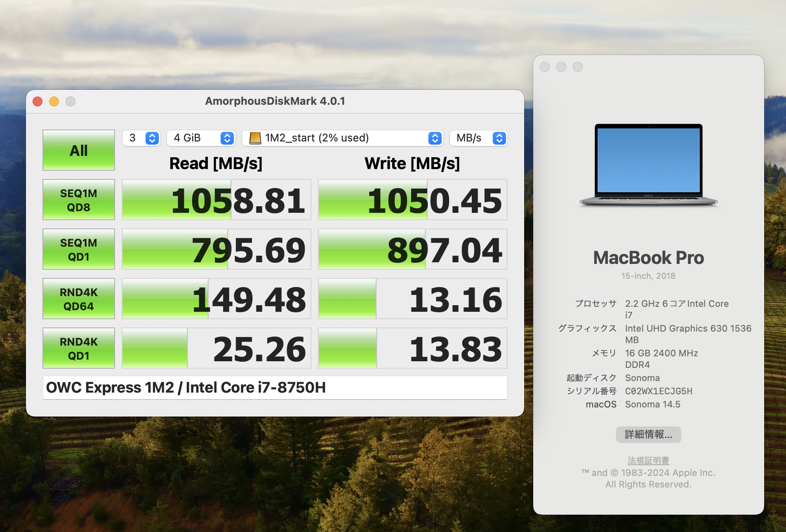Click the RND4K QD1 read result 25.26
Image resolution: width=786 pixels, height=532 pixels.
[x=217, y=348]
